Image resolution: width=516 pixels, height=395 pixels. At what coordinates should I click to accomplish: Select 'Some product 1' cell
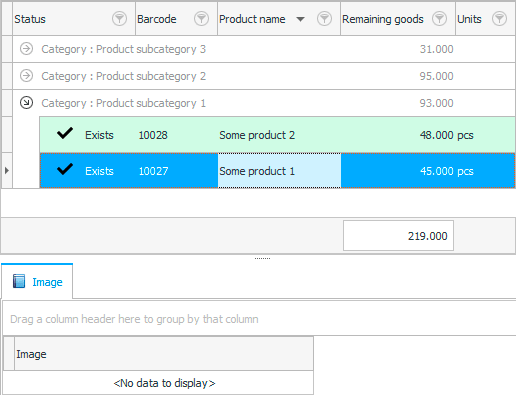point(279,171)
